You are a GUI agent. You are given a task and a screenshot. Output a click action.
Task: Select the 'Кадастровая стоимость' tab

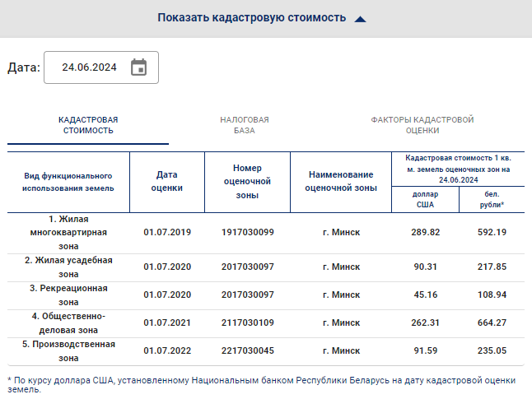click(x=88, y=125)
